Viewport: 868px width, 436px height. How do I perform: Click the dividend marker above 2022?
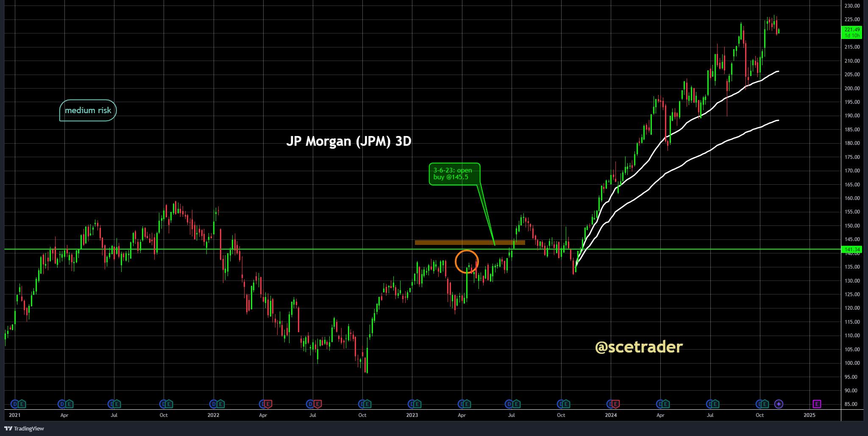[x=214, y=404]
